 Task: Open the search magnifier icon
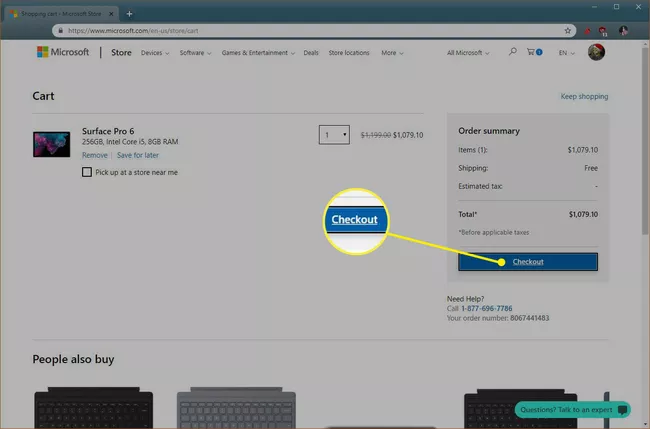[513, 52]
